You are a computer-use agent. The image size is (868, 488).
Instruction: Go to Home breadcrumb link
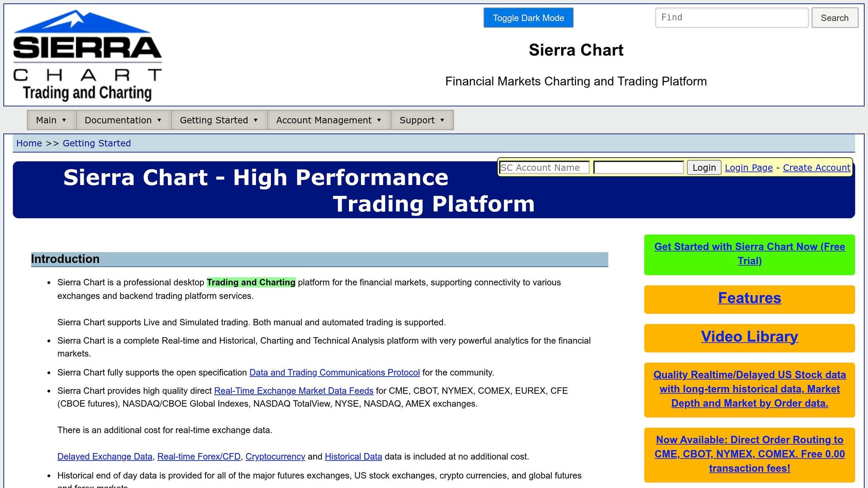(x=29, y=143)
